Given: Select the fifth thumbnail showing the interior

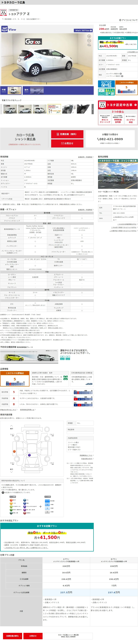Looking at the screenshot, I should click(69, 109).
